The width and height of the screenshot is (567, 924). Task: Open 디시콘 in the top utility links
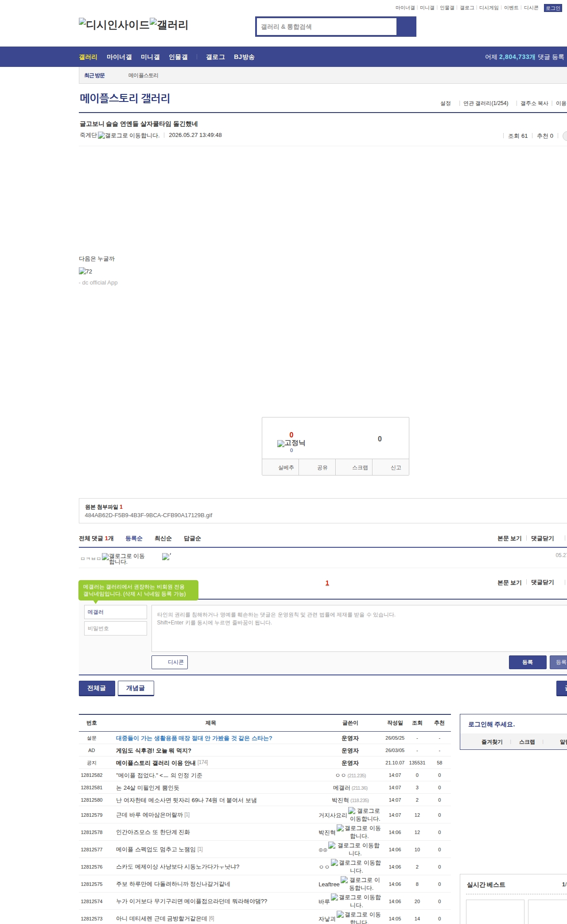[531, 8]
